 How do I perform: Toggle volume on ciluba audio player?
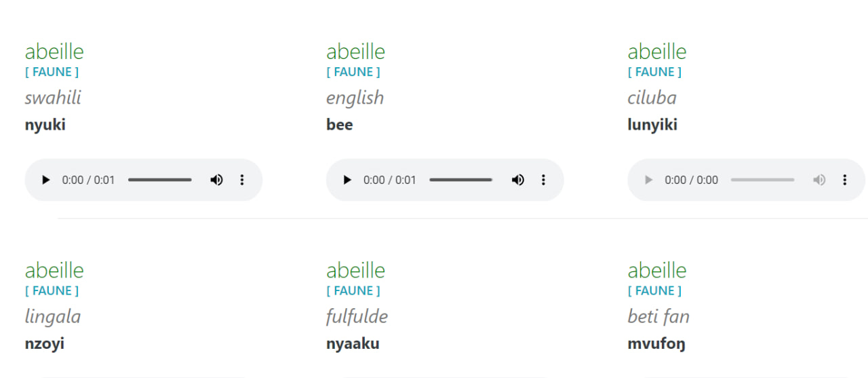point(819,180)
